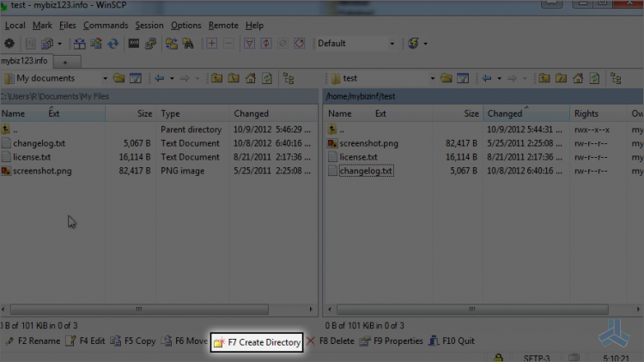Viewport: 644px width, 362px height.
Task: Click F7 Create Directory button
Action: pyautogui.click(x=257, y=342)
